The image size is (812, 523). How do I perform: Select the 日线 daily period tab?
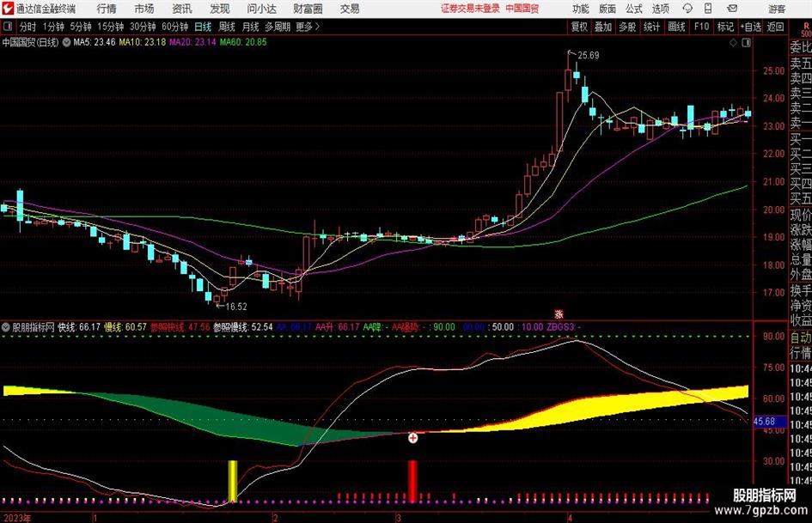(203, 27)
